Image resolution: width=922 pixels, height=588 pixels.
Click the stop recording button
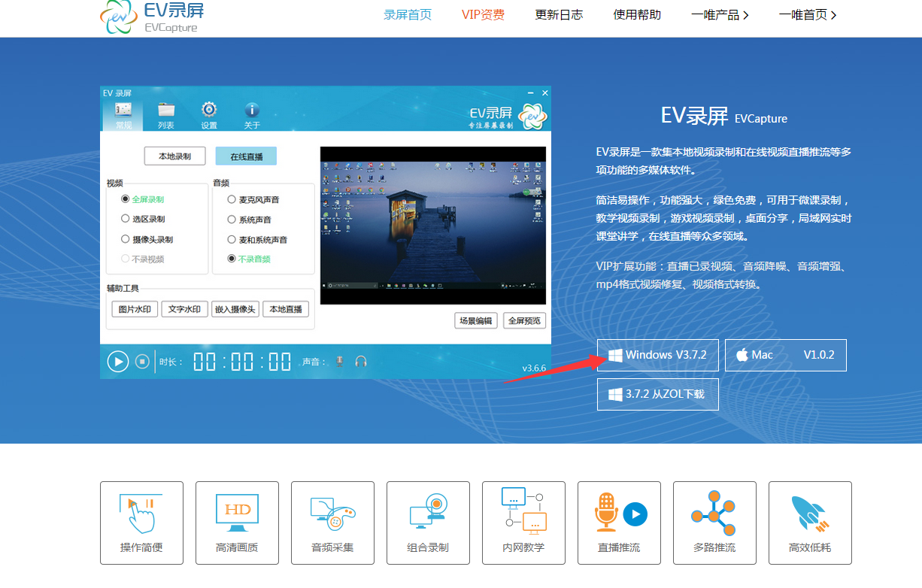(142, 362)
